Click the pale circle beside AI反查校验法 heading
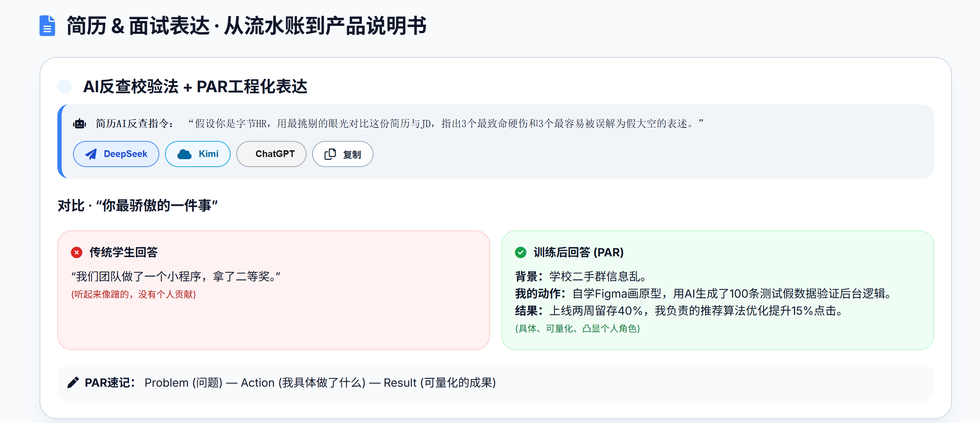 point(65,86)
